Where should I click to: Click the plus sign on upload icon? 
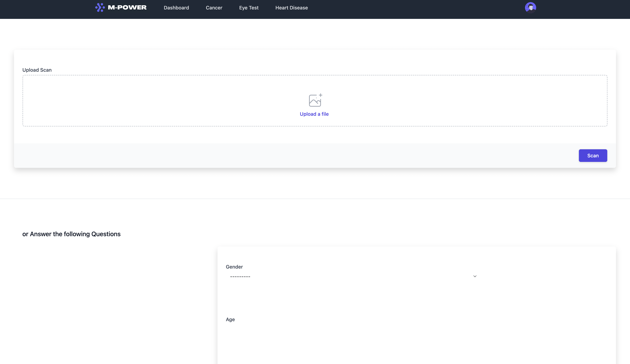[320, 95]
